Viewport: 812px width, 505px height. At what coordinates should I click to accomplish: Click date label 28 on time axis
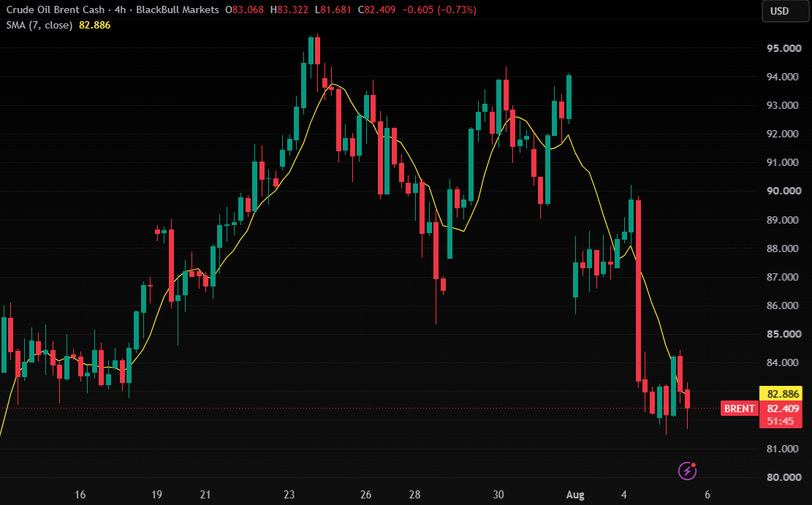[x=414, y=495]
